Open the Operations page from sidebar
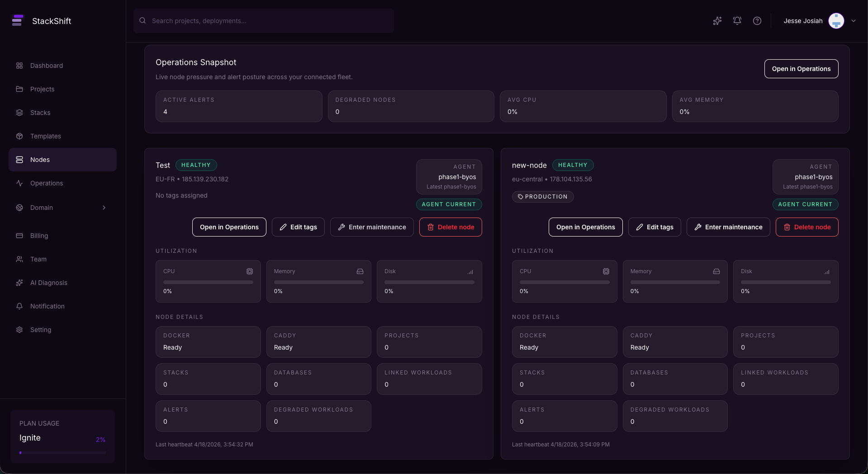This screenshot has height=474, width=868. [x=47, y=183]
